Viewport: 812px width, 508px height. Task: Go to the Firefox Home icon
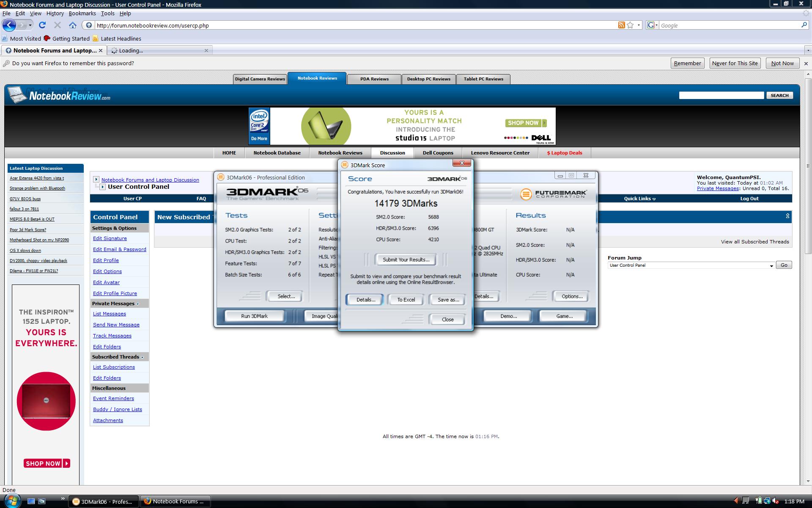73,25
